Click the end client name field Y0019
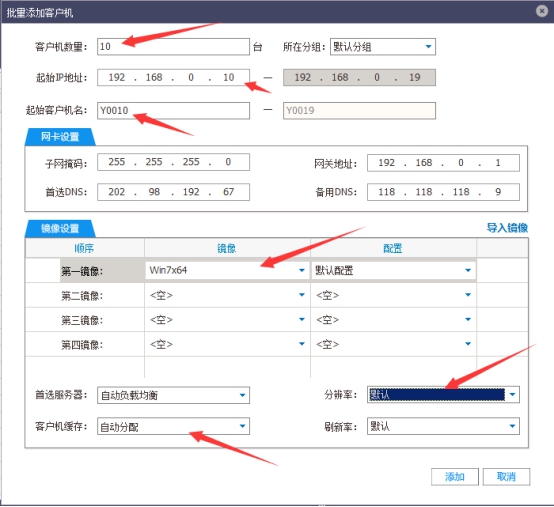The height and width of the screenshot is (507, 554). (x=359, y=111)
